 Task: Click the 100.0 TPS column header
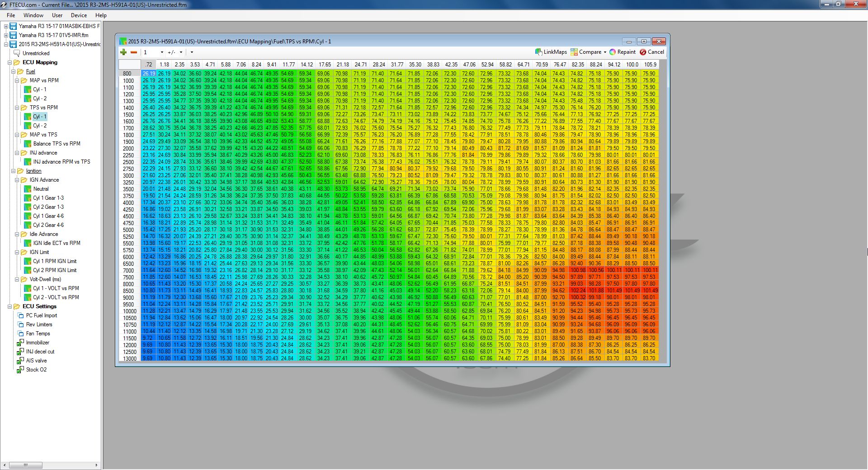pyautogui.click(x=632, y=65)
